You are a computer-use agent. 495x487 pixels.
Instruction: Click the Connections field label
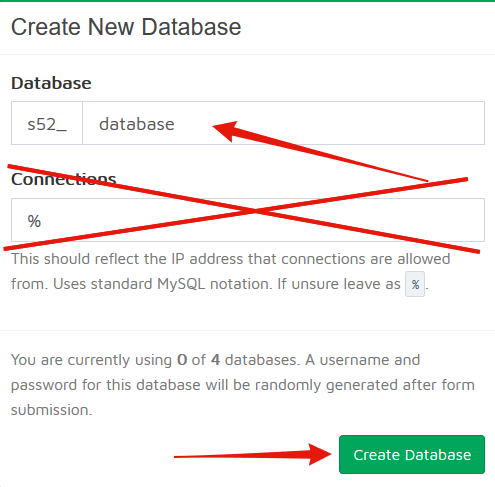[64, 179]
